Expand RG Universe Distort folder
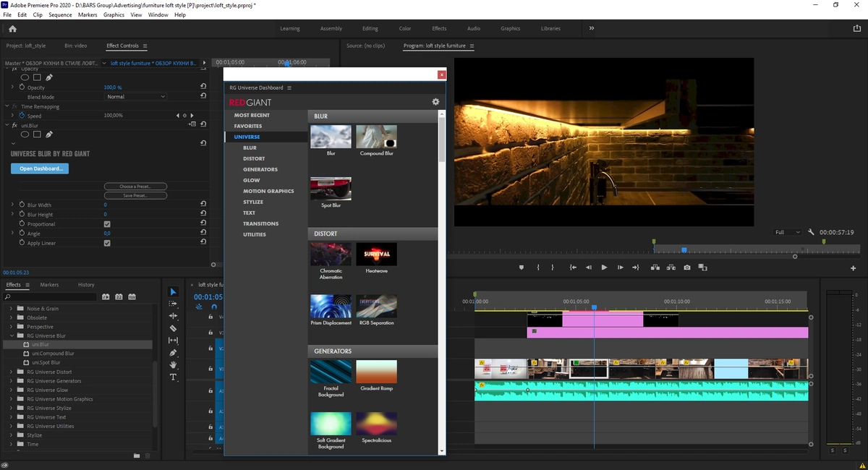This screenshot has width=868, height=470. coord(12,372)
